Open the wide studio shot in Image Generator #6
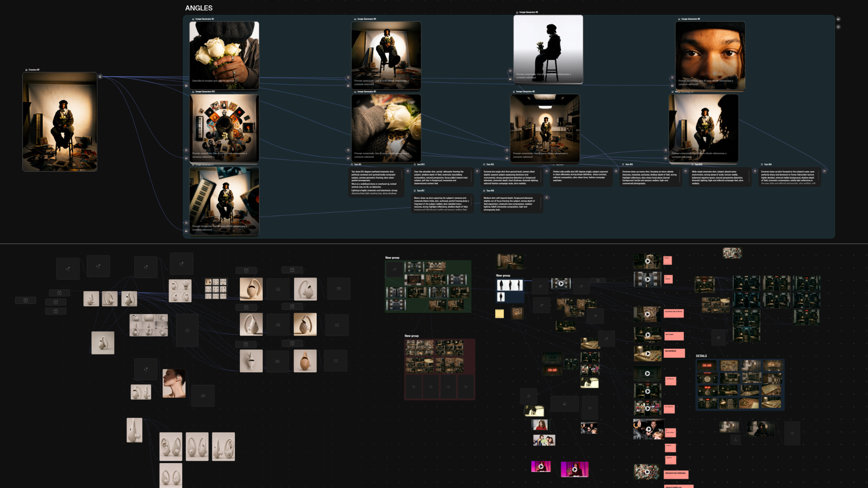Screen dimensions: 868x488 (x=545, y=128)
